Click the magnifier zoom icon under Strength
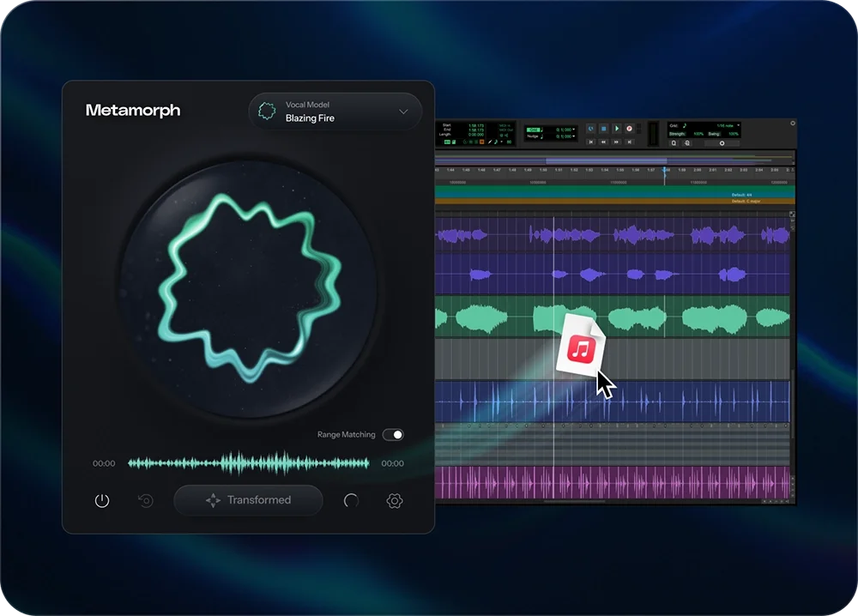This screenshot has width=858, height=616. pos(674,142)
